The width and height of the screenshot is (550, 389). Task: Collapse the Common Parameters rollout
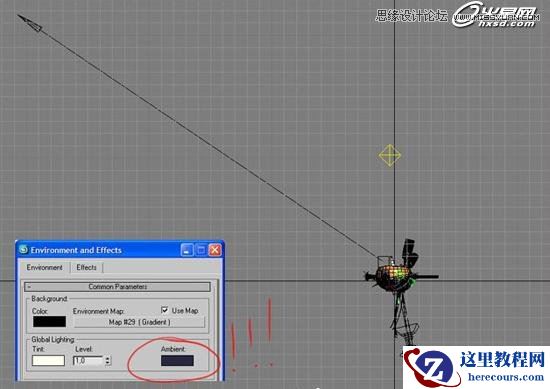pos(117,287)
